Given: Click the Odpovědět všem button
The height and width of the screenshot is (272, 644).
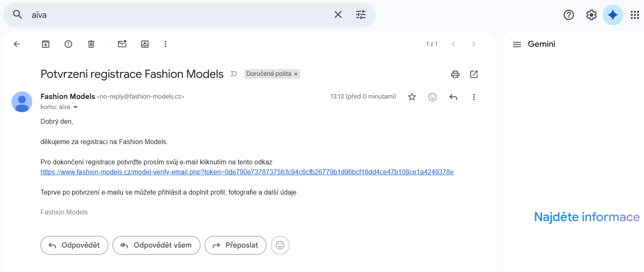Looking at the screenshot, I should tap(156, 245).
